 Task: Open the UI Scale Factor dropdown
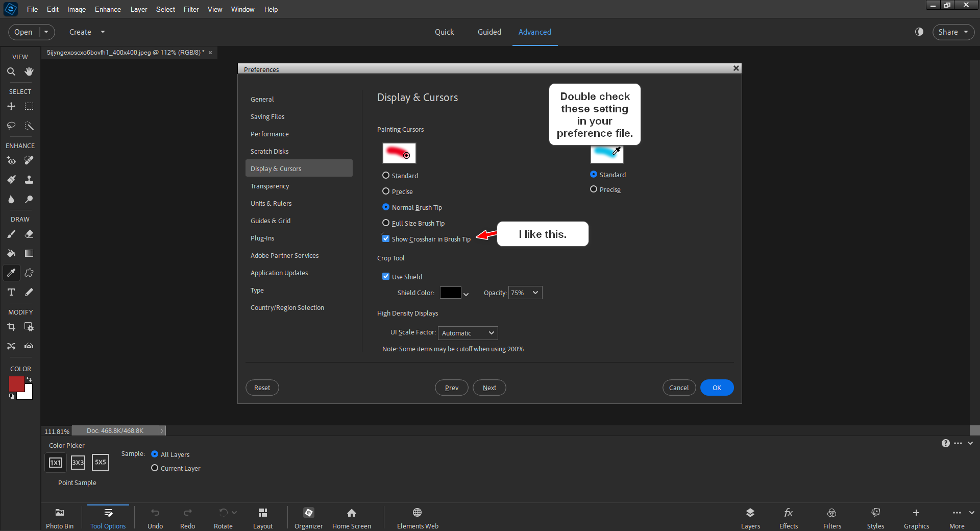(467, 333)
